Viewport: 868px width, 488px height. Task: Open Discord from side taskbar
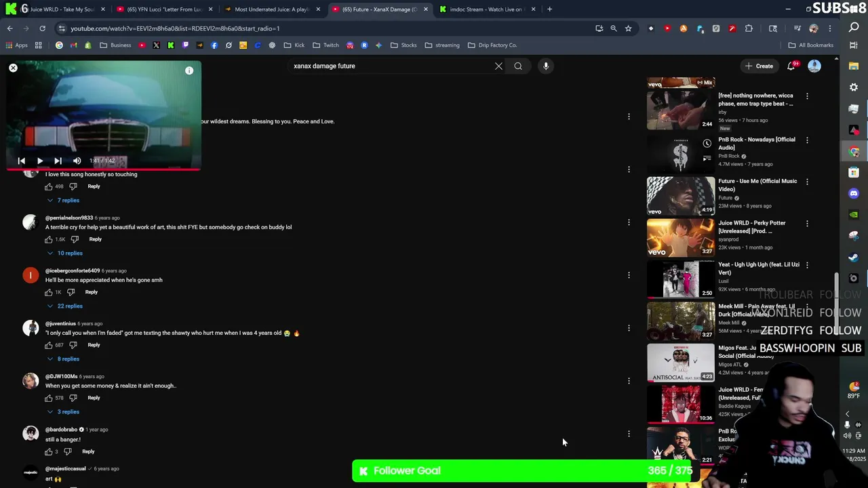coord(854,193)
